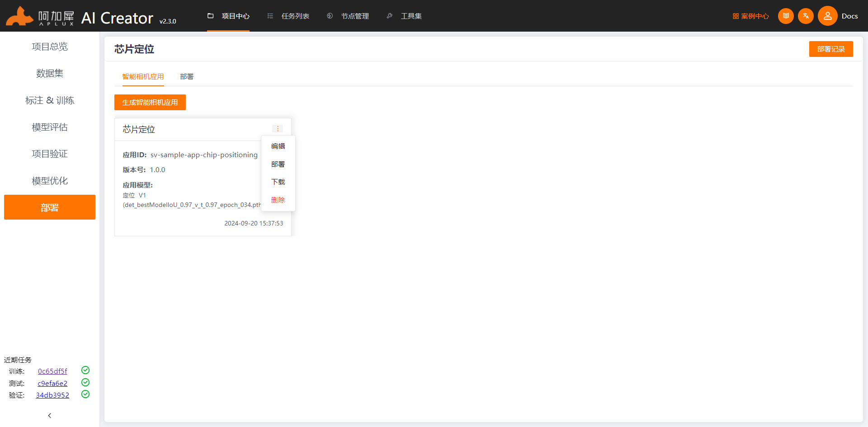868x427 pixels.
Task: Open 任务列表 in top navigation
Action: [295, 16]
